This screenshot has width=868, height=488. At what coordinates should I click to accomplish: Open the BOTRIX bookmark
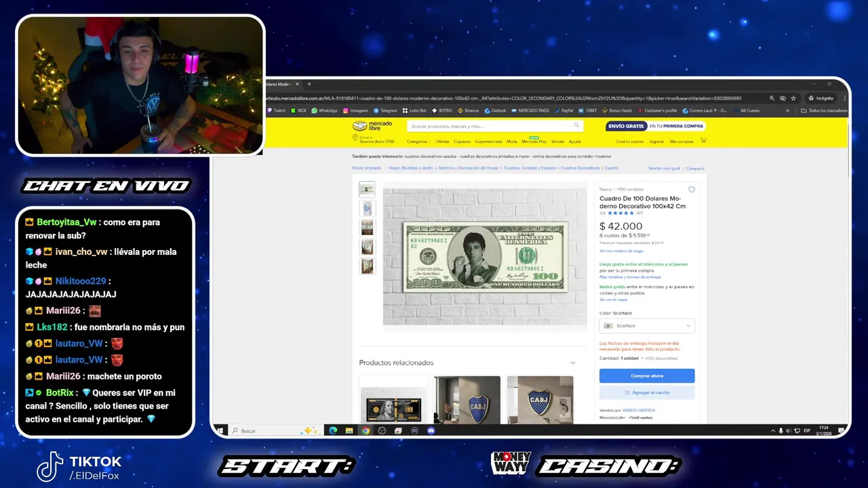pos(441,110)
